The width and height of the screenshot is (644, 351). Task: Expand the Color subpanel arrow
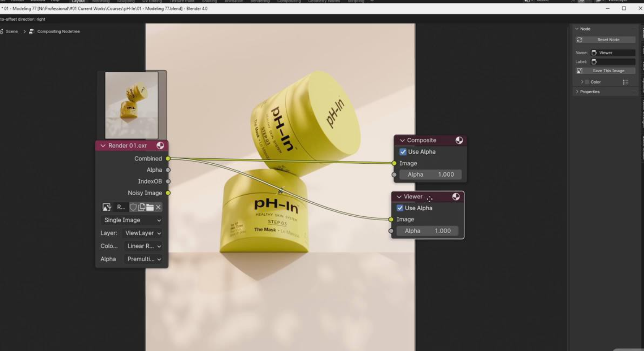[x=582, y=82]
